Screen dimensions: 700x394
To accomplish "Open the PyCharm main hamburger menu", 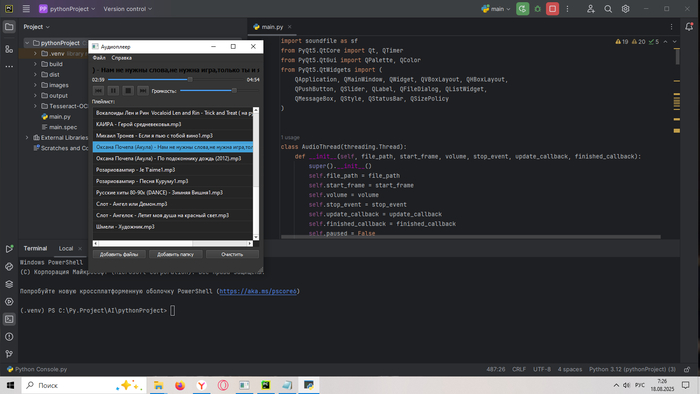I will pos(26,9).
